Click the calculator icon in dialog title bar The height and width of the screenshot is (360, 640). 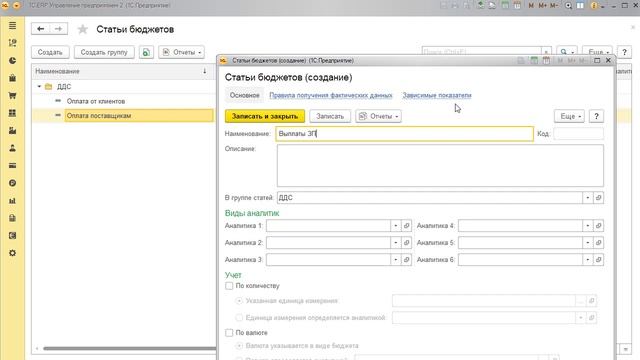click(x=534, y=60)
